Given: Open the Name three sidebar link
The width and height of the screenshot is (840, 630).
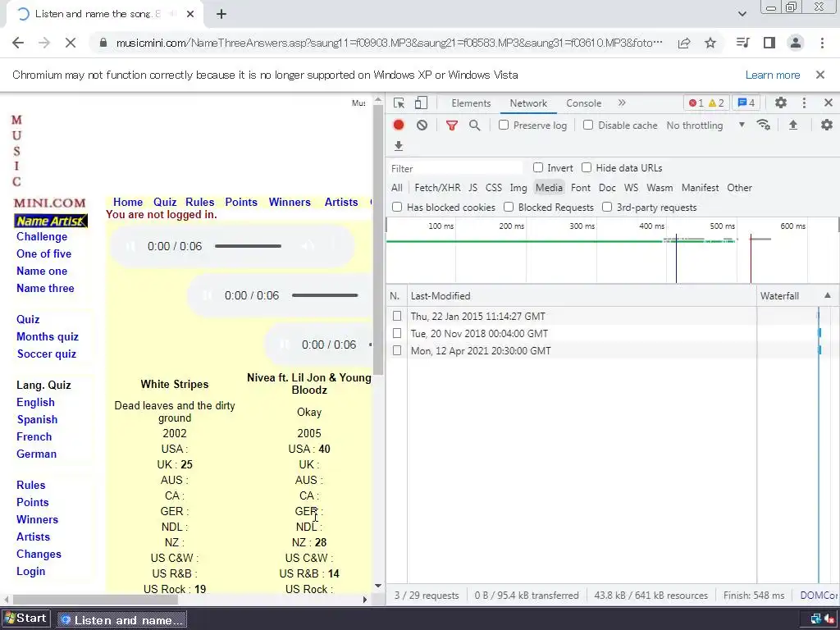Looking at the screenshot, I should tap(45, 288).
